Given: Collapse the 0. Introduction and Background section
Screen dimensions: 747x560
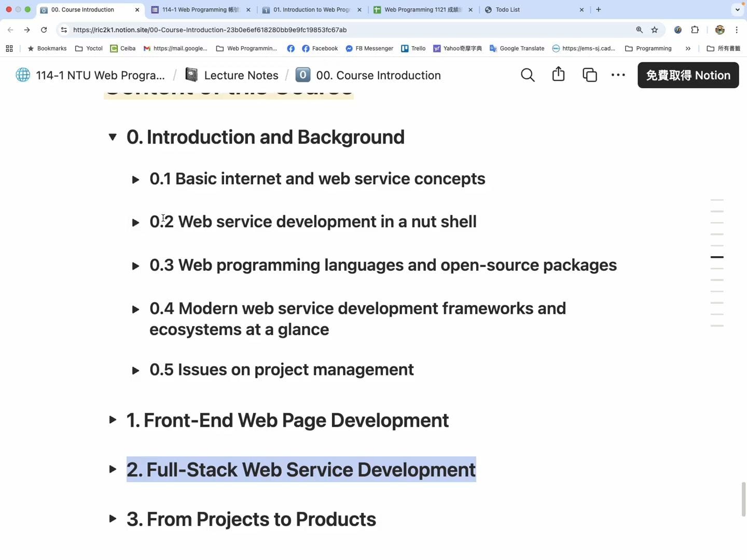Looking at the screenshot, I should coord(113,137).
